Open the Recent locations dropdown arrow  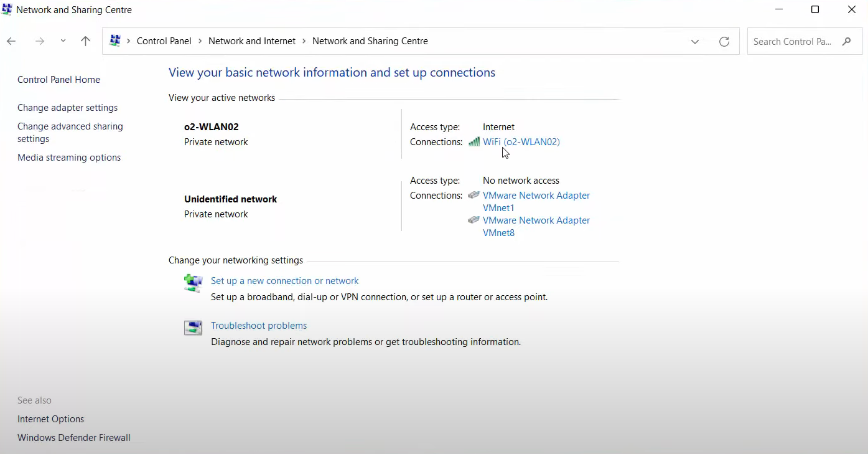click(x=63, y=41)
